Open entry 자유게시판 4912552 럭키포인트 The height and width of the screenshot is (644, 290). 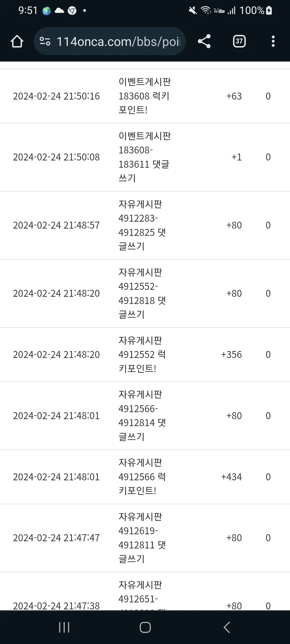tap(142, 354)
